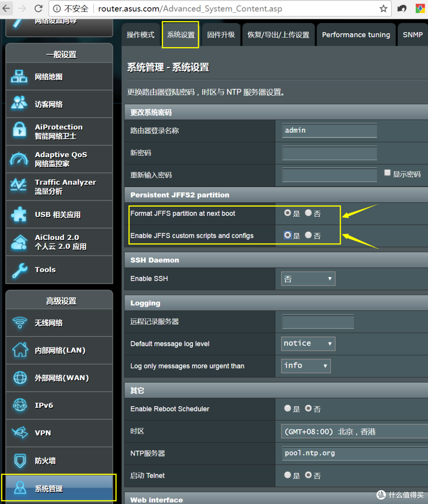Open the Tools wrench icon
The height and width of the screenshot is (504, 428).
pyautogui.click(x=19, y=270)
